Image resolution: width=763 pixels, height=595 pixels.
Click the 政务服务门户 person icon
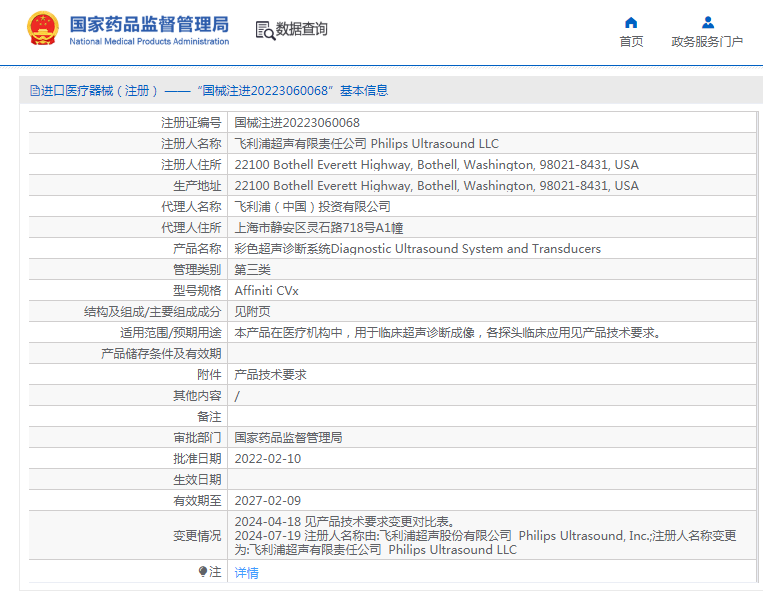pos(707,23)
